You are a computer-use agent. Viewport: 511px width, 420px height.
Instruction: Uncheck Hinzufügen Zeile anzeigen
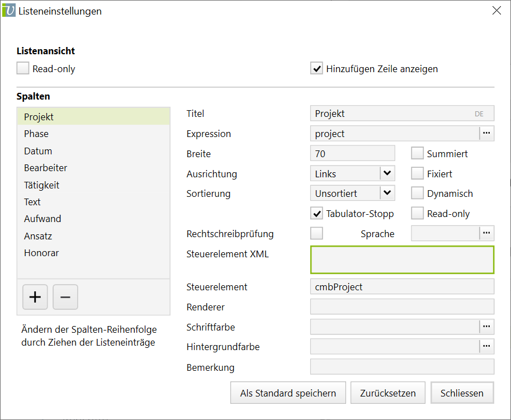click(x=317, y=69)
